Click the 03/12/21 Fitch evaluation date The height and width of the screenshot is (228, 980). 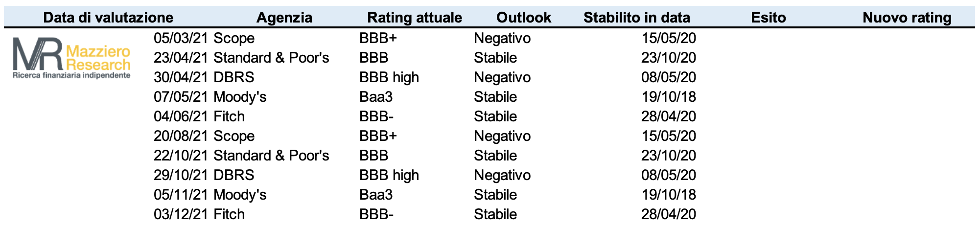(181, 214)
